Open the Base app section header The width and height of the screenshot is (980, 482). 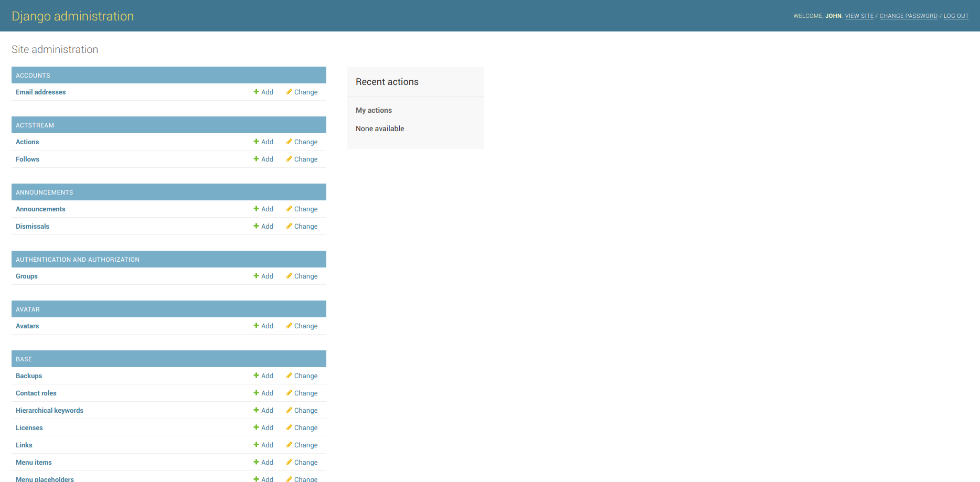click(x=24, y=359)
